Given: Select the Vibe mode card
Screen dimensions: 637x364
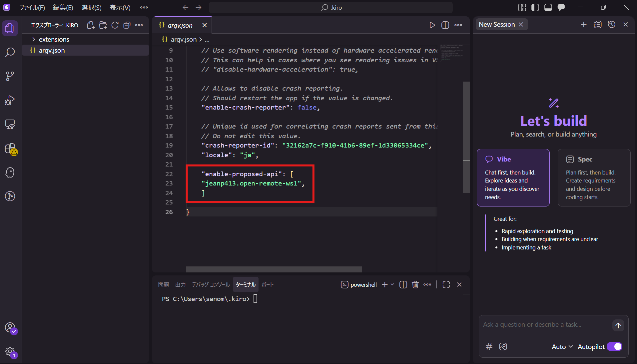Looking at the screenshot, I should click(513, 178).
